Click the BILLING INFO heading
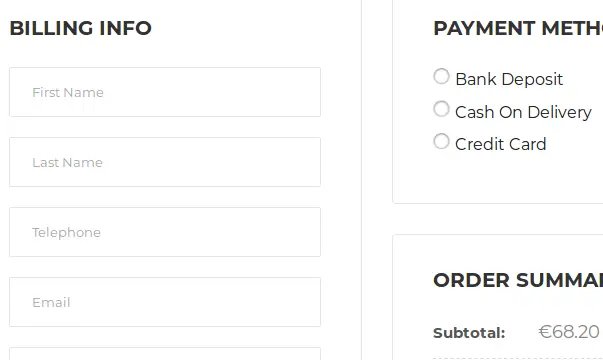The height and width of the screenshot is (360, 603). (x=80, y=28)
